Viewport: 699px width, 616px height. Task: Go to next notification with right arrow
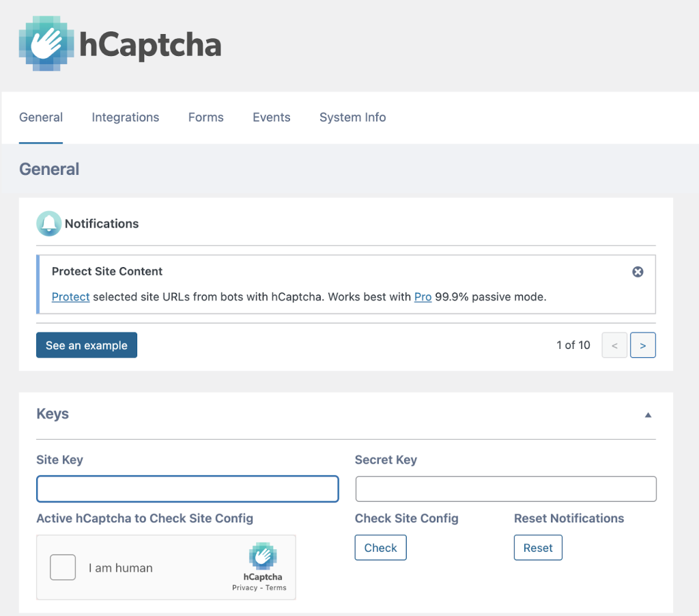point(642,346)
